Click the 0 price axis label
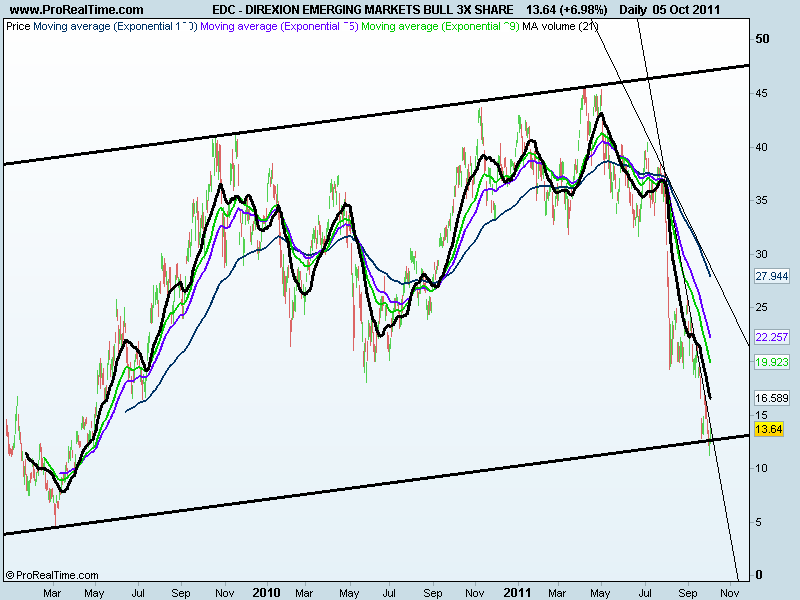This screenshot has height=600, width=800. click(x=759, y=575)
